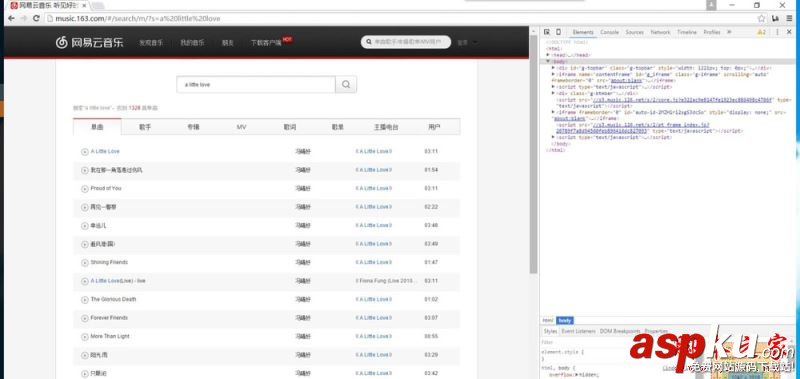Expand the iframe contentFrame node
The image size is (800, 379).
click(x=554, y=74)
